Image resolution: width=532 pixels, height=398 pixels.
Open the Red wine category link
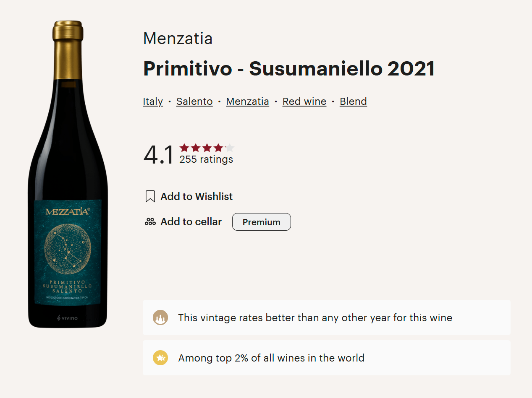tap(304, 101)
